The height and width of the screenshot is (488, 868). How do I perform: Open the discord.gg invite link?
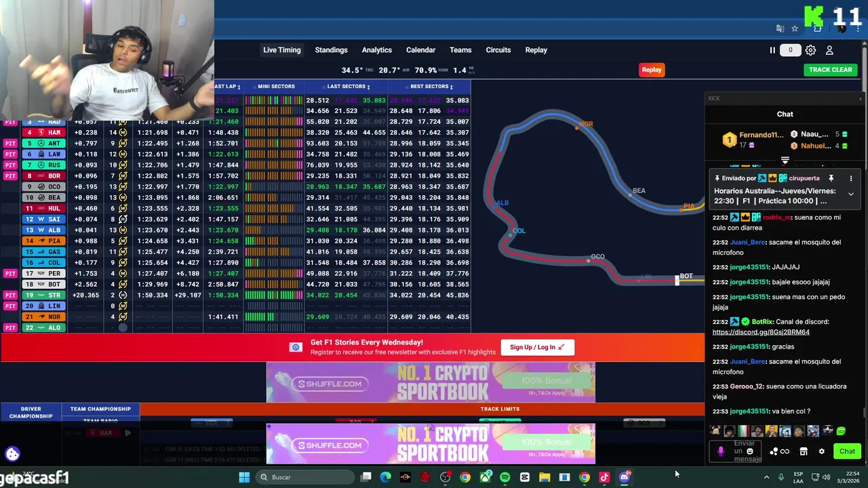tap(761, 332)
